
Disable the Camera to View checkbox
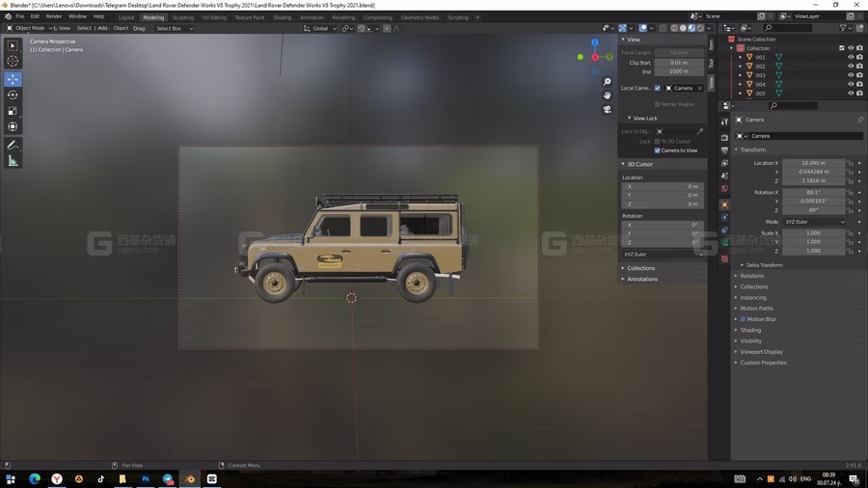[658, 150]
